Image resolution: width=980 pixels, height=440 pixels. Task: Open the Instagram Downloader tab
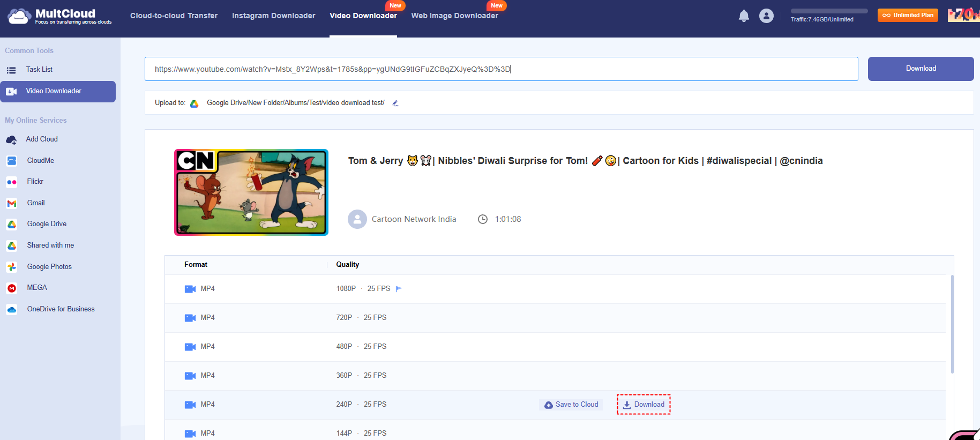[x=274, y=16]
